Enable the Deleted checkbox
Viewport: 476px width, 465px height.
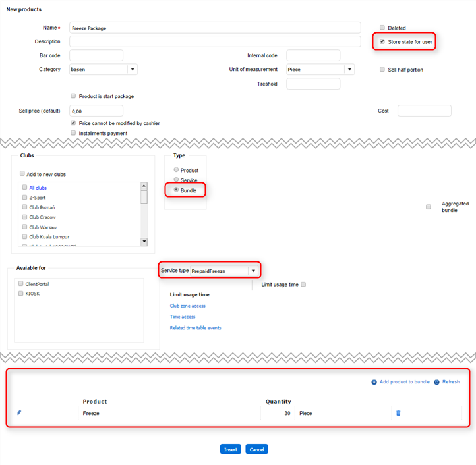coord(382,28)
